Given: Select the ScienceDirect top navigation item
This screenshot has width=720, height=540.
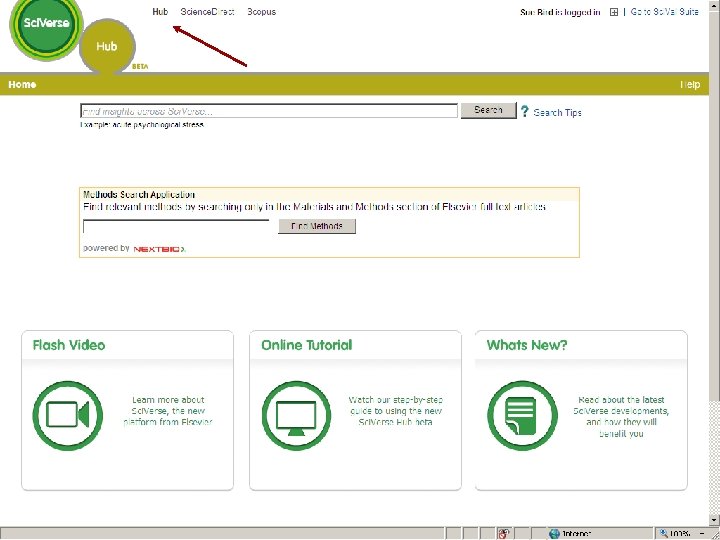Looking at the screenshot, I should click(208, 12).
